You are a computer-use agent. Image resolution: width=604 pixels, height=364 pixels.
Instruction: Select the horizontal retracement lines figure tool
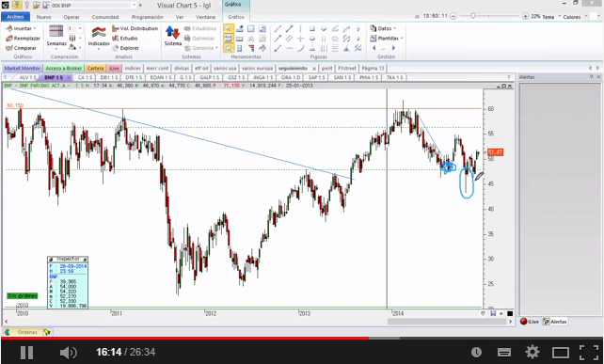tap(335, 48)
